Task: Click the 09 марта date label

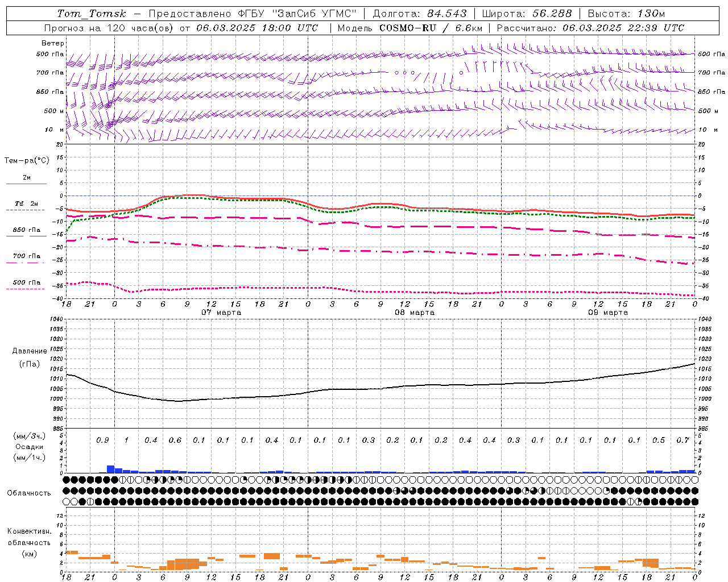Action: 608,313
